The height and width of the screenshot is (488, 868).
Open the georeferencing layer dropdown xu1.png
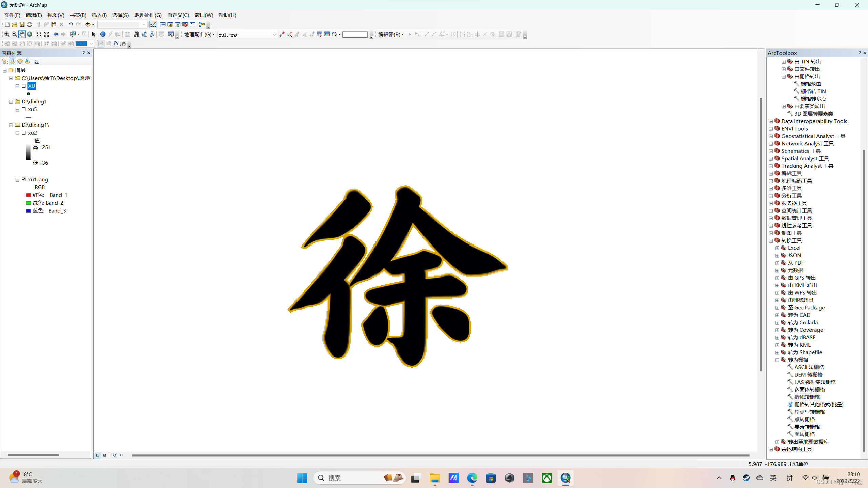274,35
